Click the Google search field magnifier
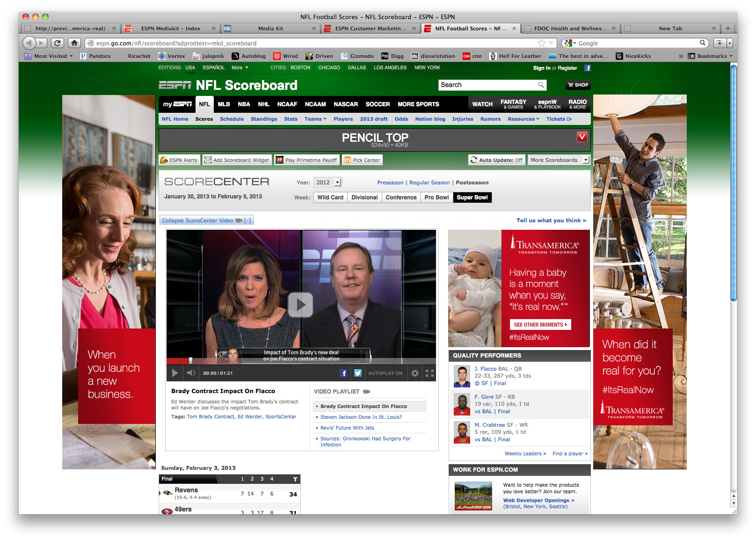Image resolution: width=756 pixels, height=540 pixels. [703, 43]
